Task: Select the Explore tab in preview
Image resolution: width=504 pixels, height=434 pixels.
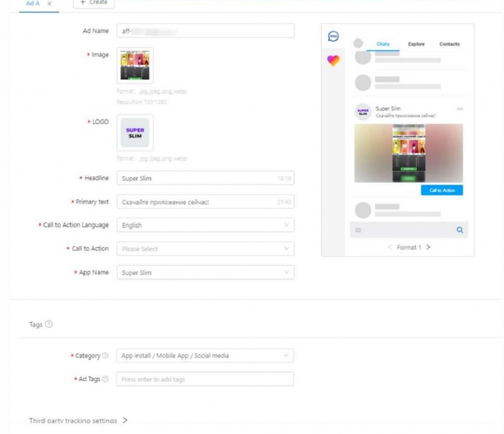Action: (x=416, y=44)
